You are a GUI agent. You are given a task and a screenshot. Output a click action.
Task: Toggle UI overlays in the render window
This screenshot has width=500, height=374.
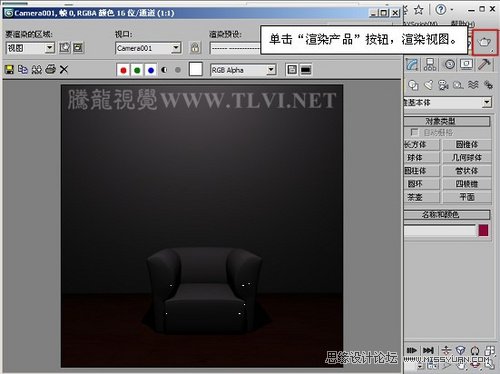(x=292, y=70)
